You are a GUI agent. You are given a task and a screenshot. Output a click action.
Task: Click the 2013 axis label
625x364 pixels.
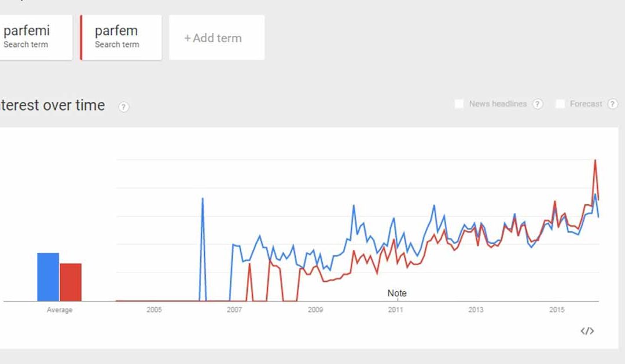click(476, 310)
